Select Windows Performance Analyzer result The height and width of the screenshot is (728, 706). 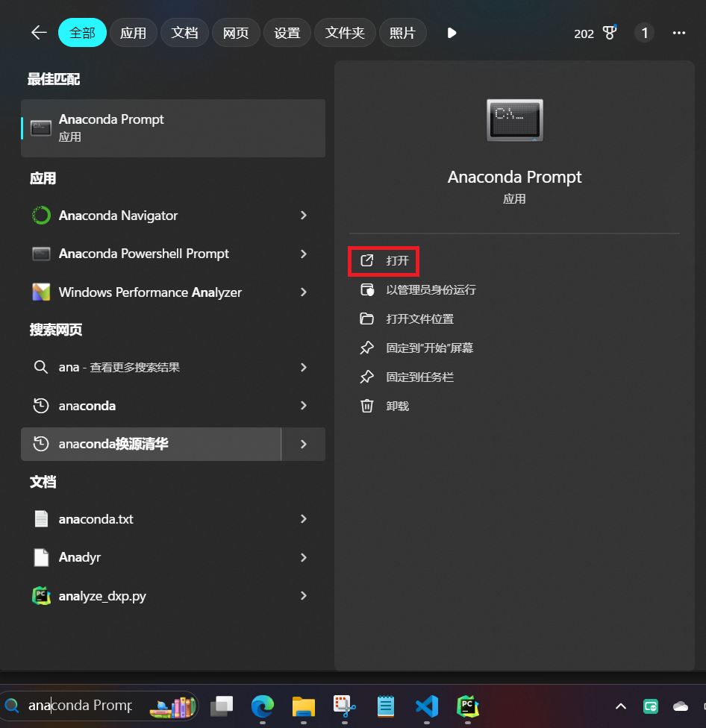point(151,292)
